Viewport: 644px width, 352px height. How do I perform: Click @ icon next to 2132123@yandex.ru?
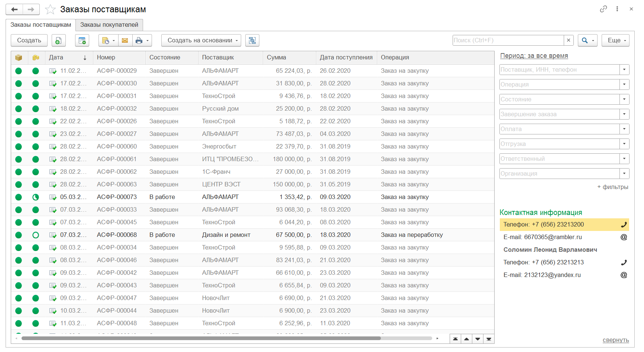(624, 275)
